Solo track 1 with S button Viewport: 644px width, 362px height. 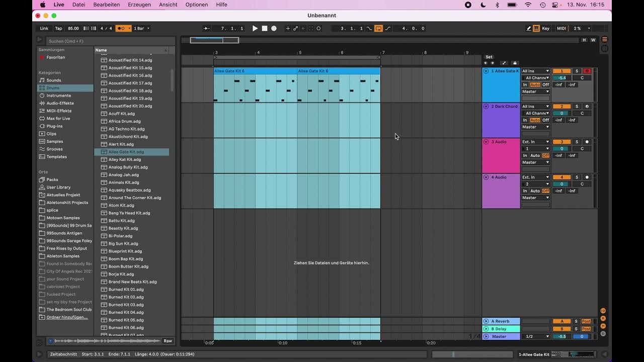pyautogui.click(x=577, y=71)
